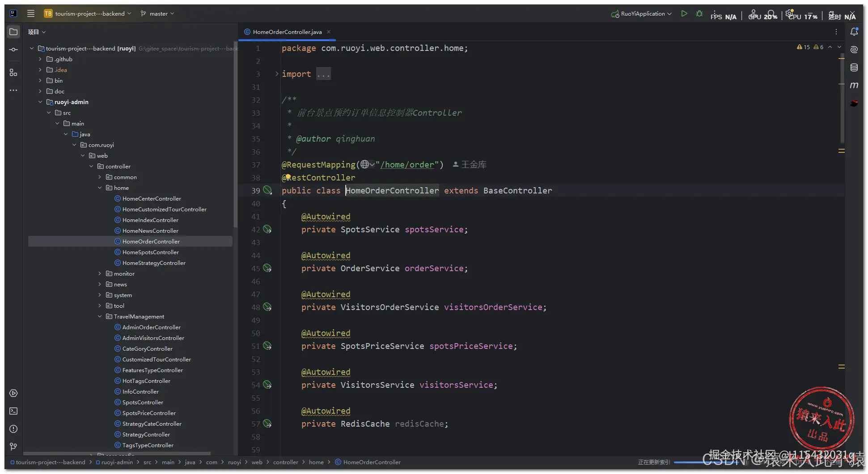Open editor tab options (three dots)

click(x=836, y=32)
